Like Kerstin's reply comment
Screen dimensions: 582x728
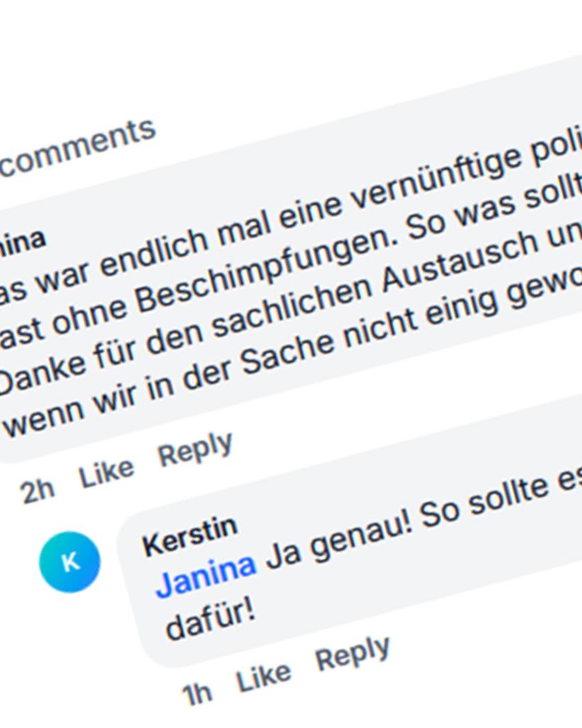(264, 676)
